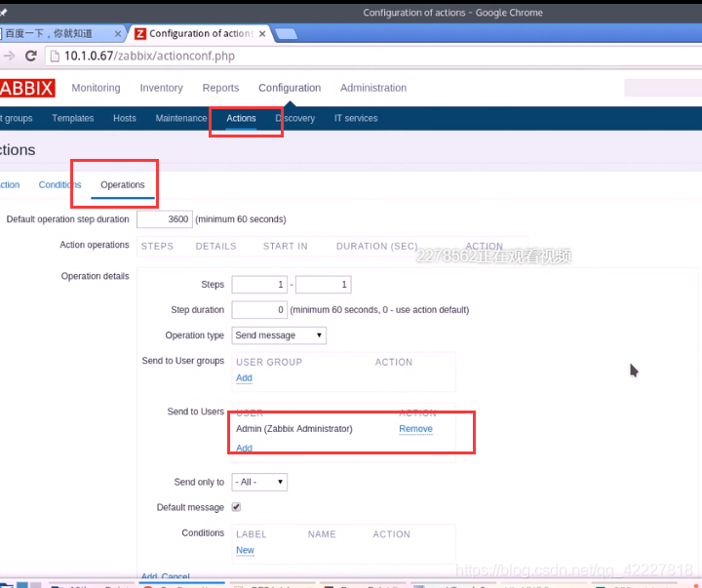Image resolution: width=702 pixels, height=588 pixels.
Task: Close the Configuration of actions tab
Action: tap(262, 34)
